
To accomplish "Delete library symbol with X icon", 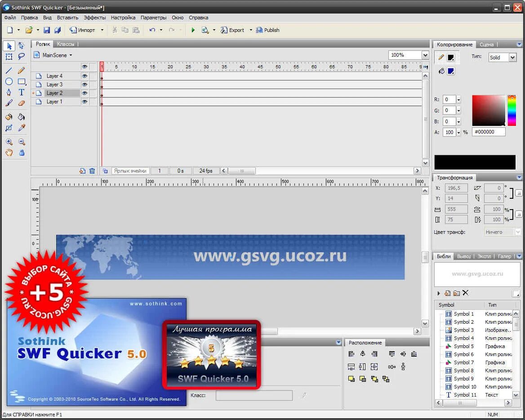I will 465,293.
